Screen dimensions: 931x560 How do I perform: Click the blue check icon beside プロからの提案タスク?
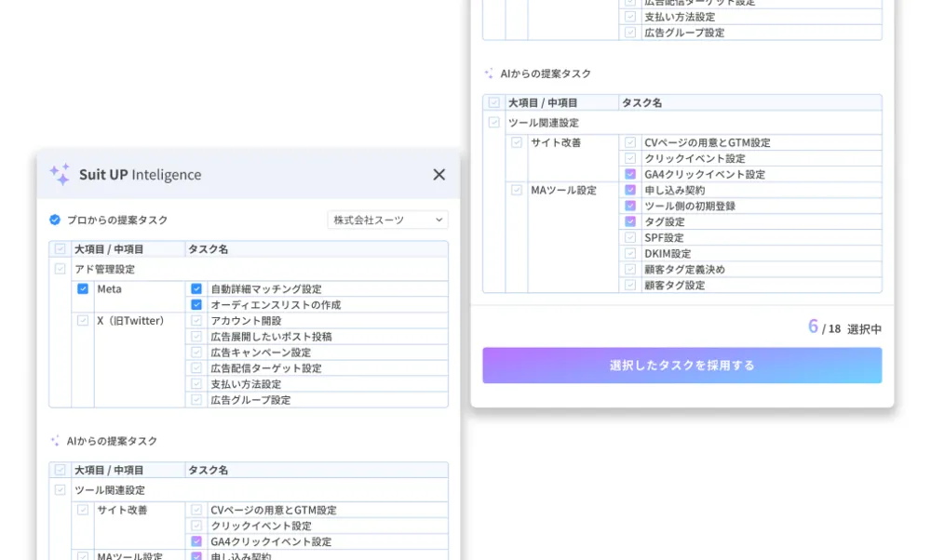tap(57, 220)
